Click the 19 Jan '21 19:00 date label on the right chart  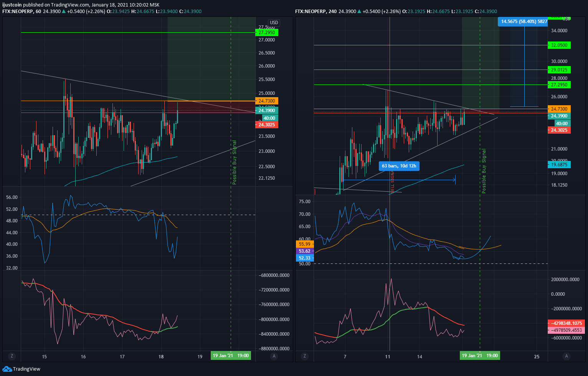(x=480, y=356)
